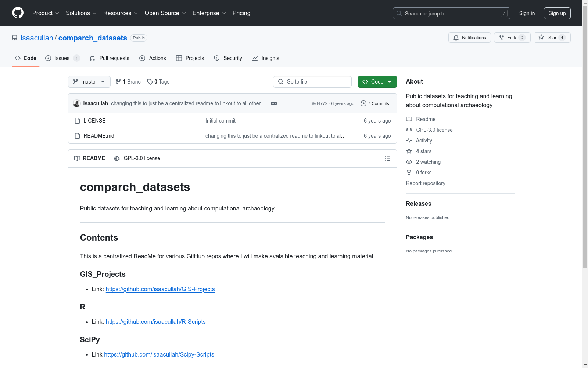View the 7 Commits history
The width and height of the screenshot is (588, 368).
[375, 103]
